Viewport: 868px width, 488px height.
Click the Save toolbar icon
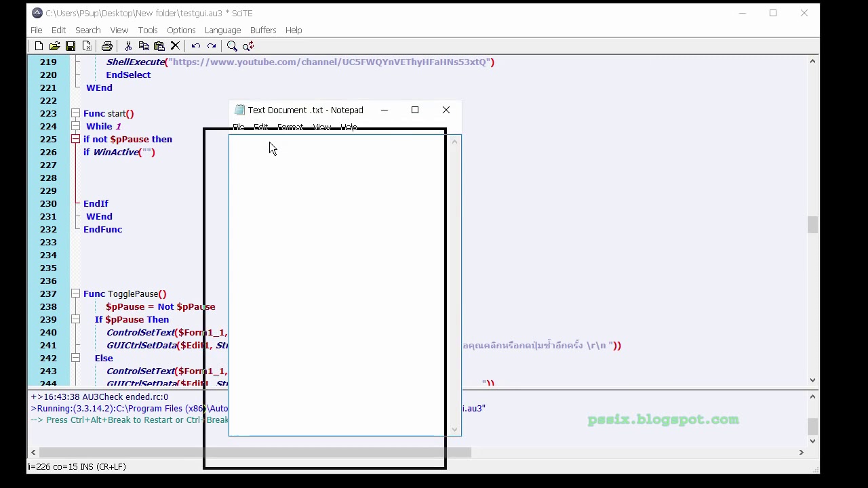point(71,46)
